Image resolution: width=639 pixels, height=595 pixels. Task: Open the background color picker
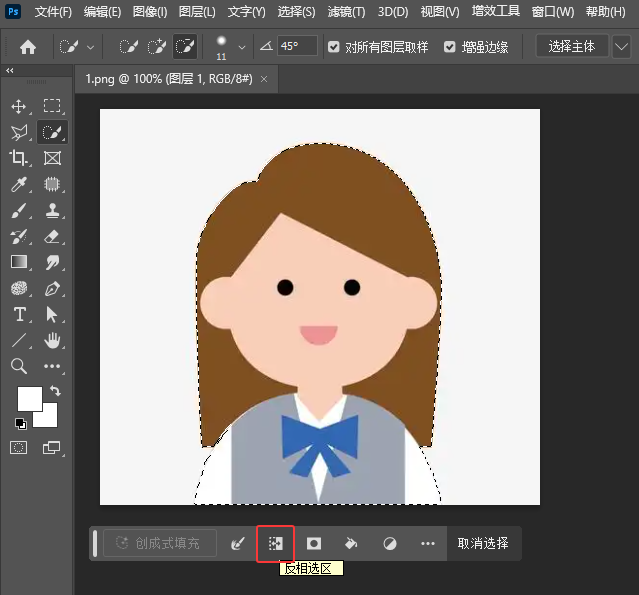pyautogui.click(x=50, y=419)
